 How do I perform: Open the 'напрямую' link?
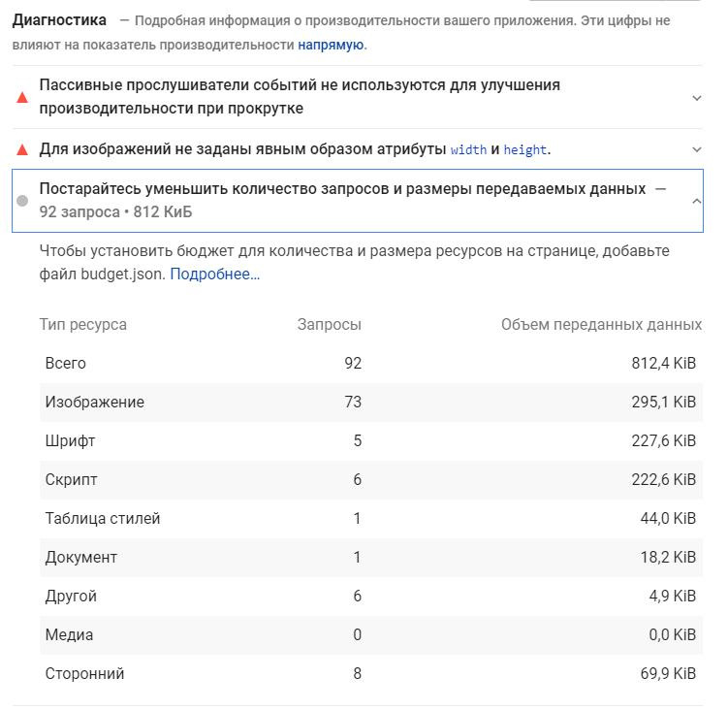pos(331,45)
